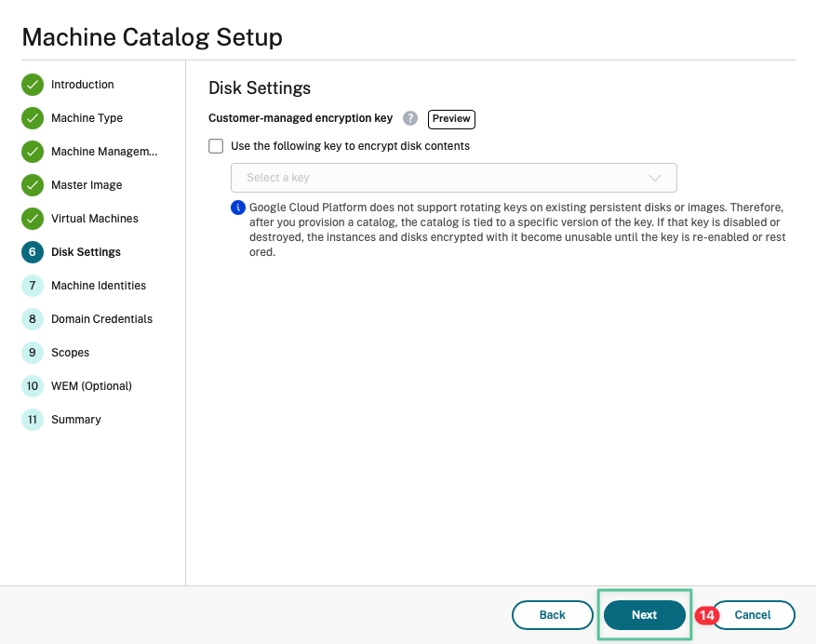Click the checkmark icon next to Machine Type

[x=33, y=118]
